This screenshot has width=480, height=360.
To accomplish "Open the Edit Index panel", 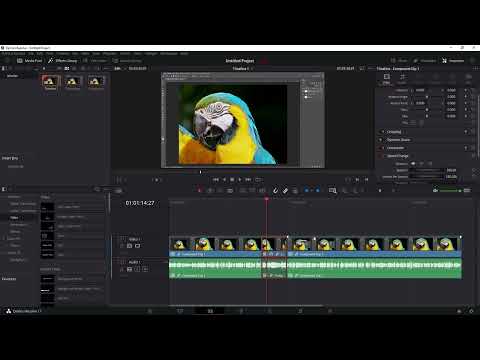I will click(x=95, y=61).
